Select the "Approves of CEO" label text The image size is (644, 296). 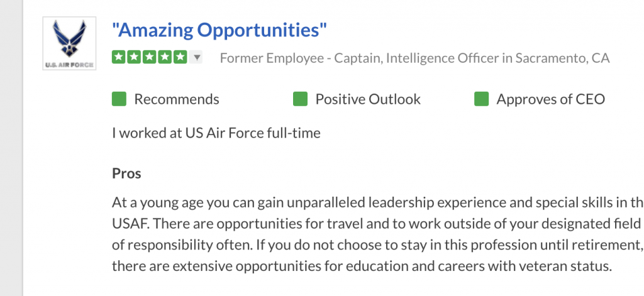[x=550, y=99]
